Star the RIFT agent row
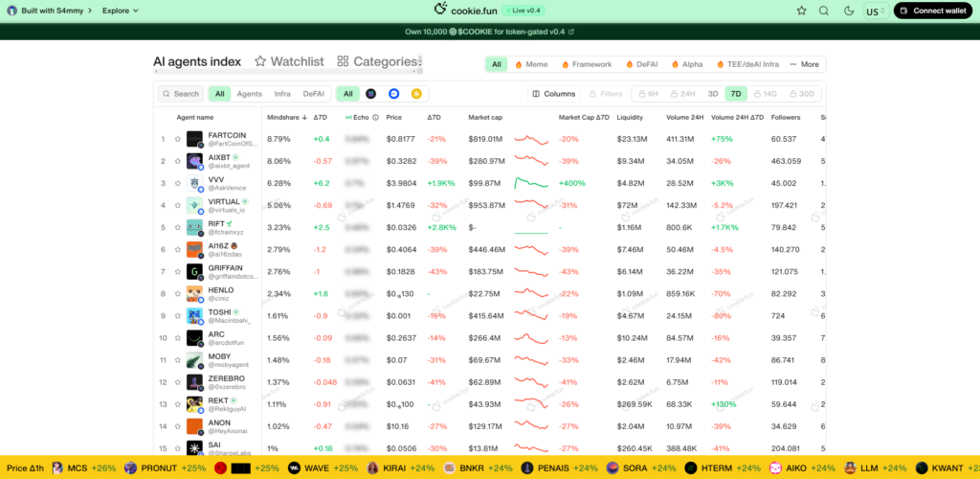 [x=178, y=228]
